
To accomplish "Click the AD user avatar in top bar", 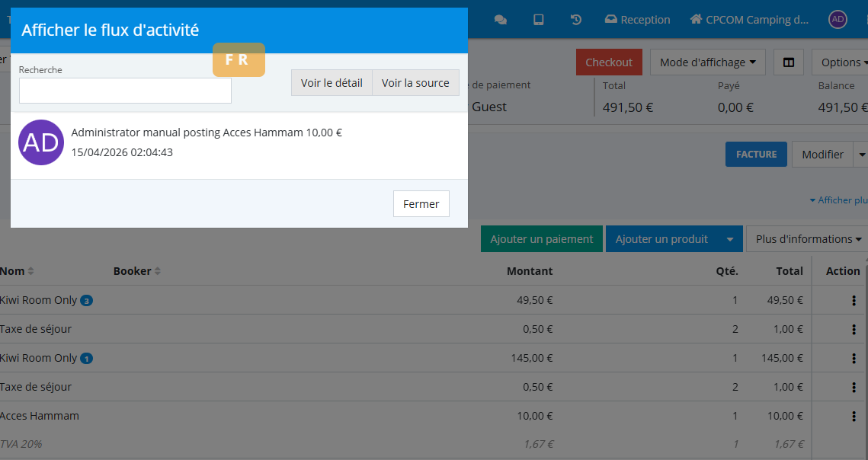I will coord(838,20).
